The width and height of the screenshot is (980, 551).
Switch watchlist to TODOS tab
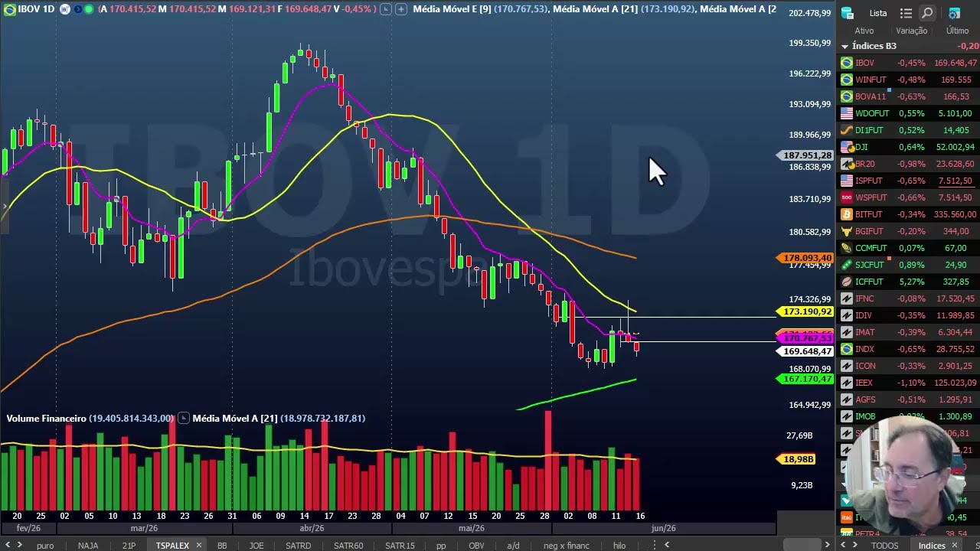click(884, 546)
